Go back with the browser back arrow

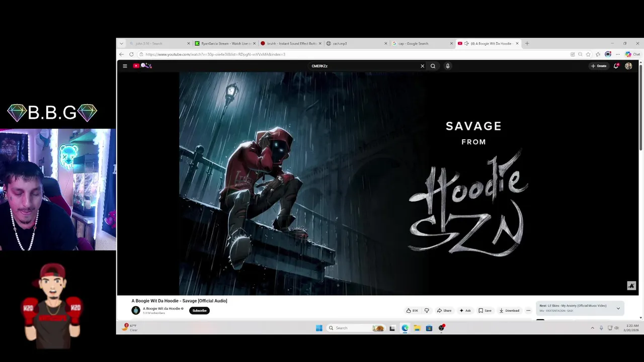click(x=121, y=54)
